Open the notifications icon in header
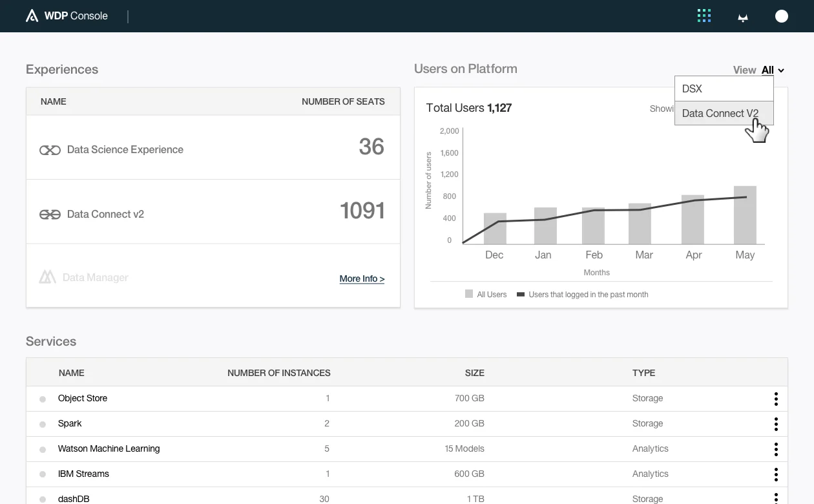 point(743,17)
